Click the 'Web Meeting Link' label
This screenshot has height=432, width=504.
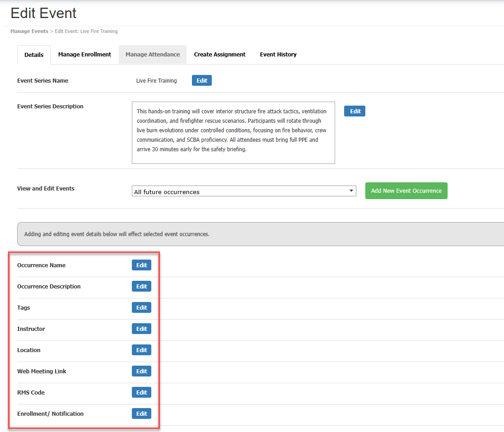click(x=42, y=372)
